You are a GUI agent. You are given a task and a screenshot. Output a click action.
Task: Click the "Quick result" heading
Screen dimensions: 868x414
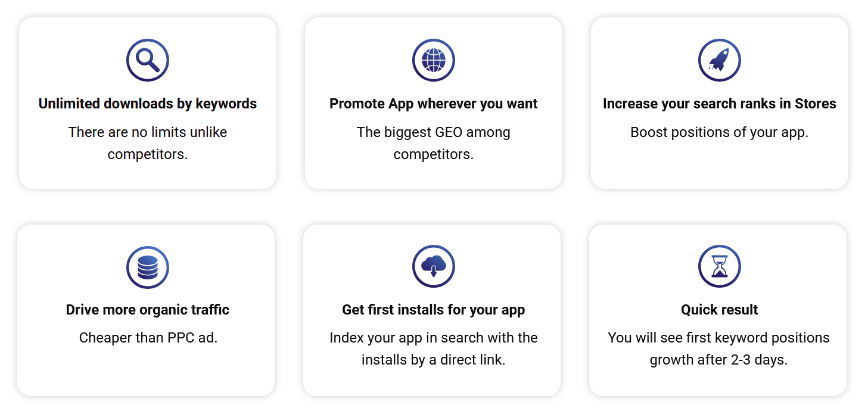pyautogui.click(x=719, y=310)
